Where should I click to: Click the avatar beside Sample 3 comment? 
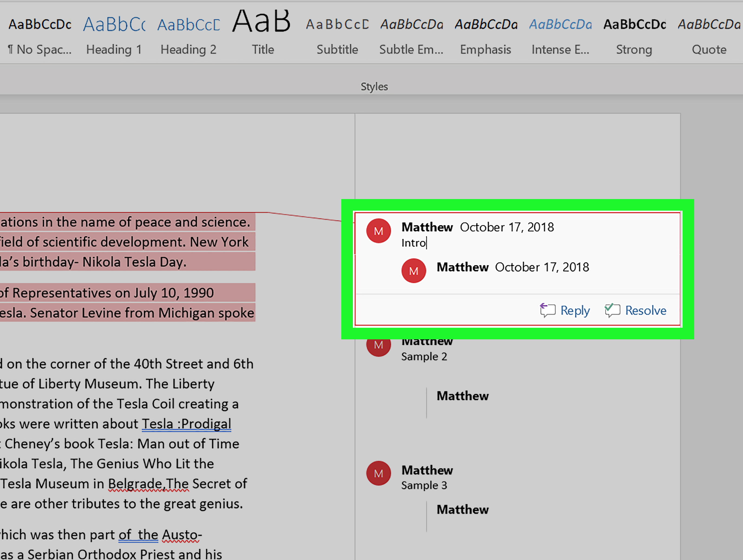click(378, 473)
